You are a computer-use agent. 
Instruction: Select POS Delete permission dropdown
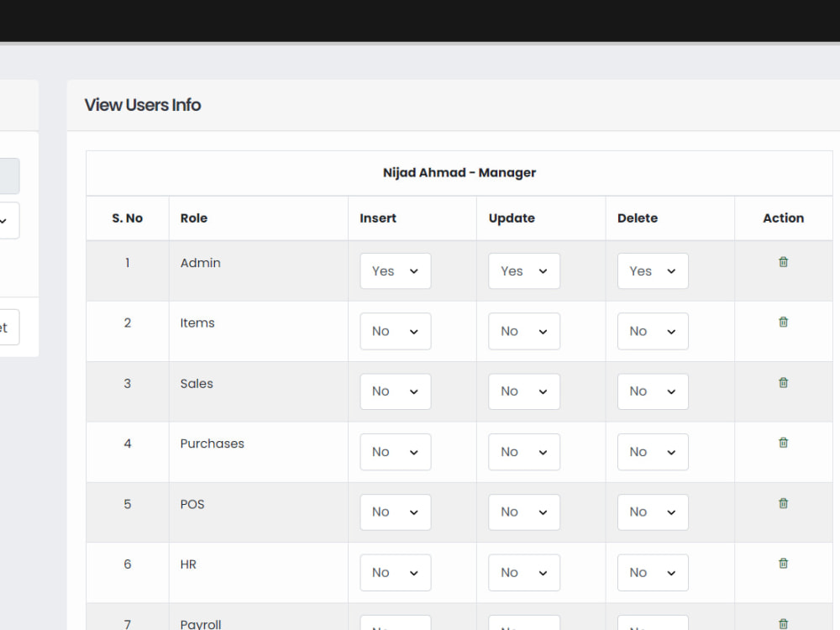653,512
